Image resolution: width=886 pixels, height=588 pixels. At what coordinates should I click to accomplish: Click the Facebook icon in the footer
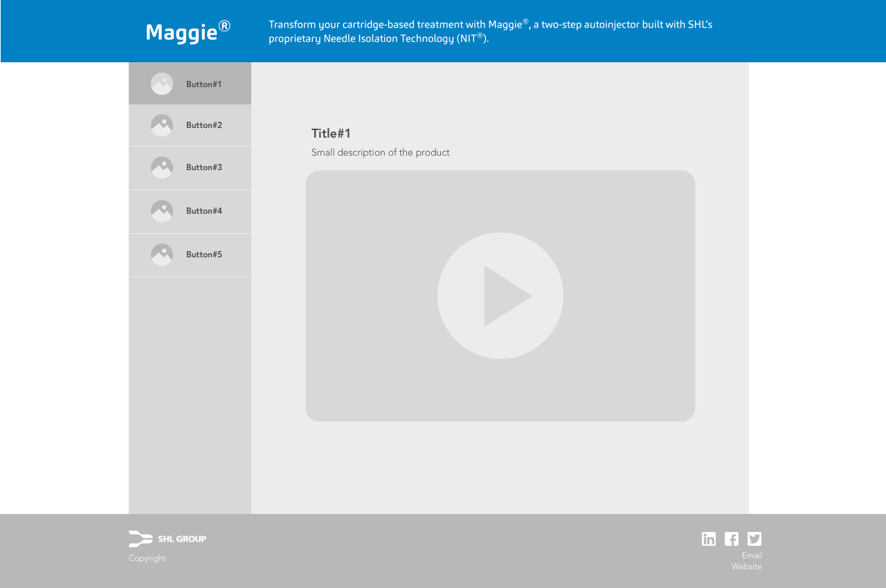[732, 539]
